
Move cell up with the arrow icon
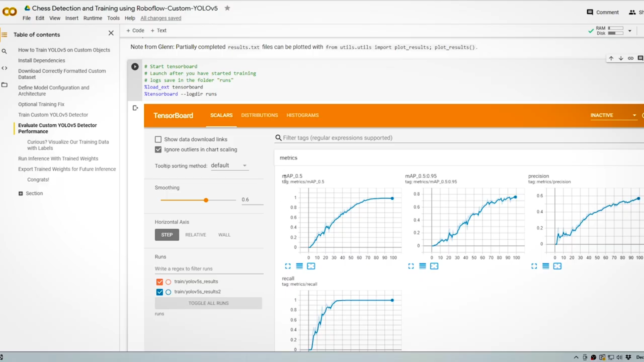click(611, 58)
